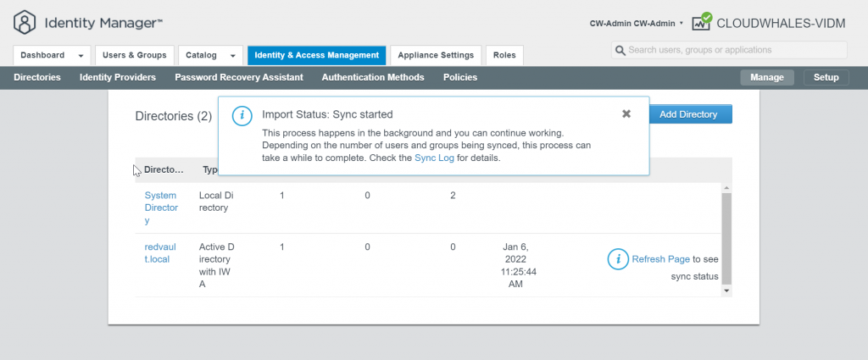Click the info icon beside Refresh Page
868x360 pixels.
[x=618, y=259]
